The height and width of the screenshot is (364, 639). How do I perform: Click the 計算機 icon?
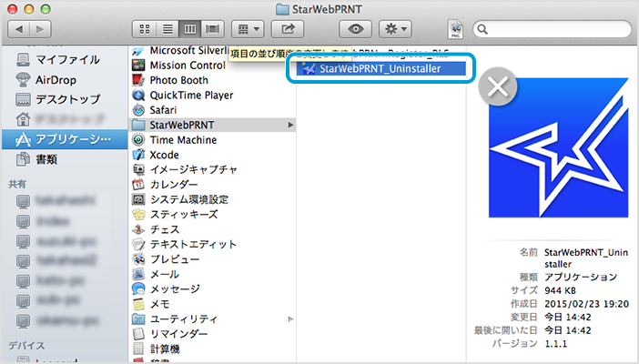click(138, 349)
